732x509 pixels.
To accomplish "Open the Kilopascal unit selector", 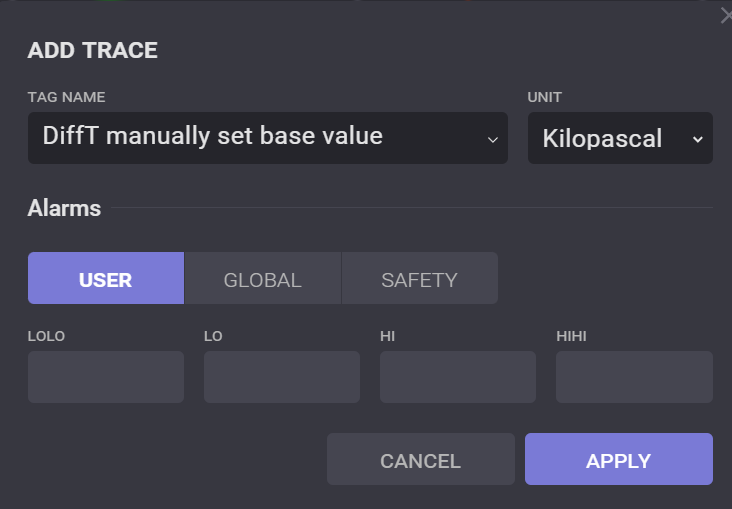I will tap(619, 138).
